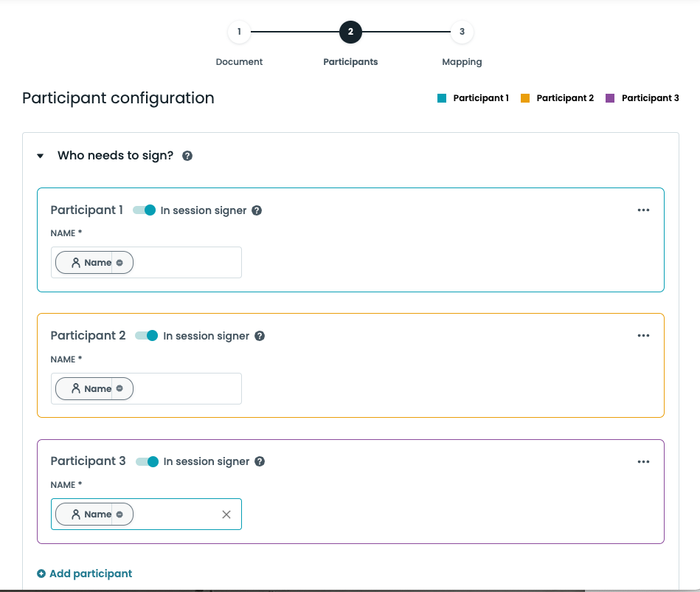Click plus icon for Add participant

(41, 574)
